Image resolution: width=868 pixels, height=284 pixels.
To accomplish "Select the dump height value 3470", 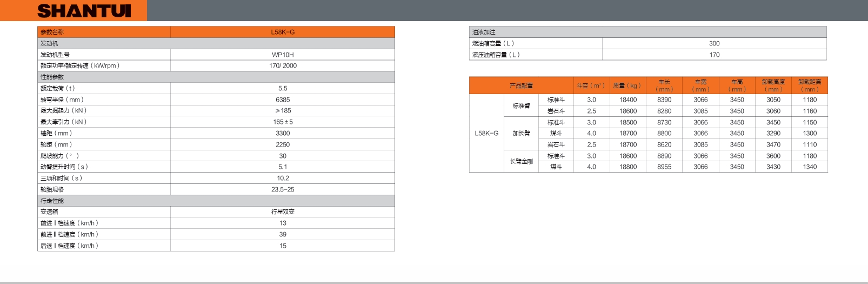I will 773,144.
